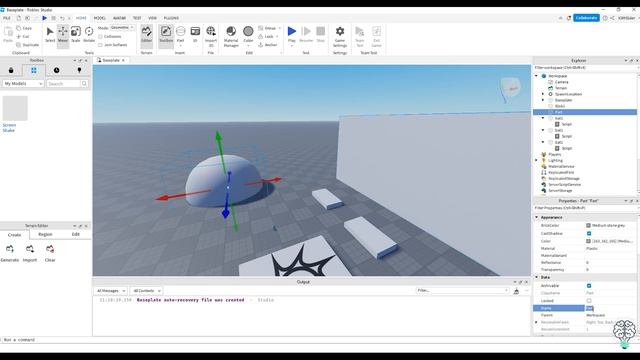The height and width of the screenshot is (360, 640).
Task: Choose the Select tool in ribbon
Action: click(x=50, y=34)
